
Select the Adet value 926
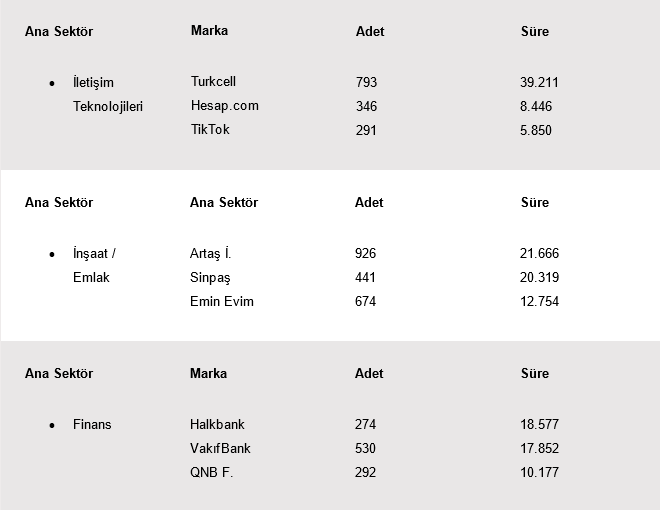click(365, 254)
